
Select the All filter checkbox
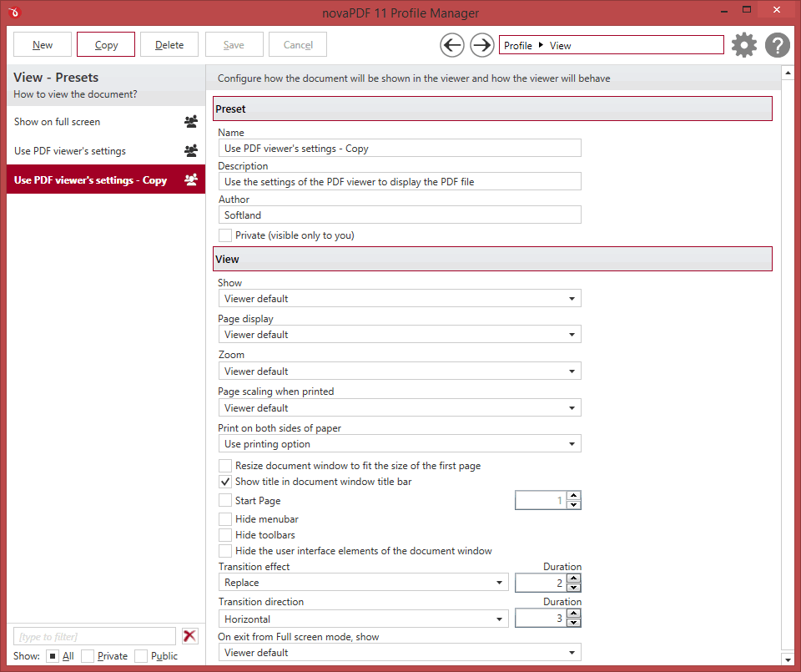point(52,656)
